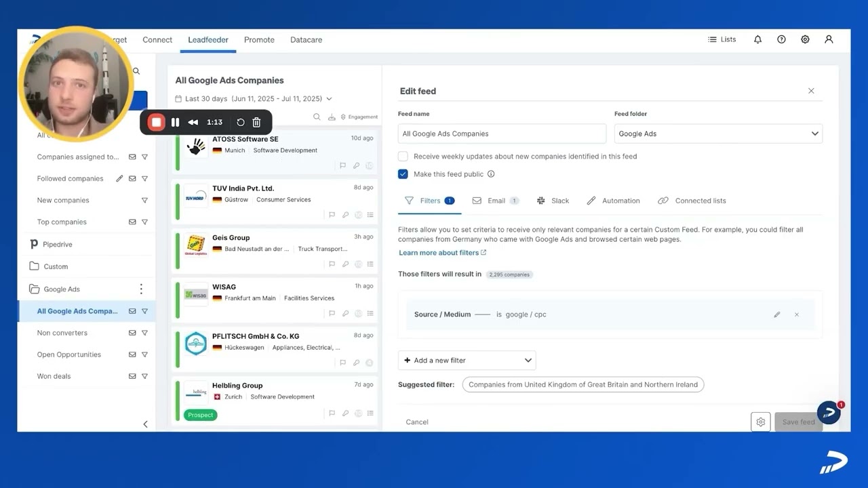Image resolution: width=868 pixels, height=488 pixels.
Task: Click envelope icon on Top companies row
Action: (x=132, y=222)
